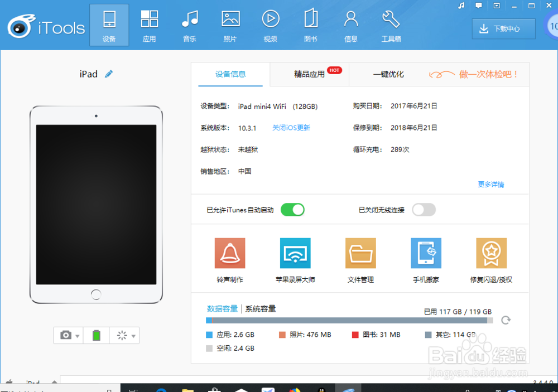This screenshot has width=558, height=392.
Task: Open 铃声制作 ringtone maker
Action: (x=230, y=260)
